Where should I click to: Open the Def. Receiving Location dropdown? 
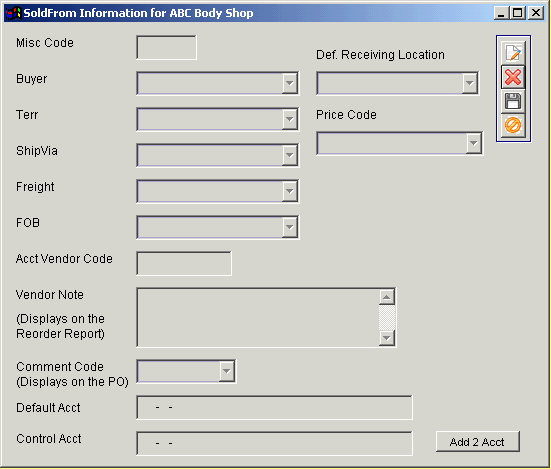469,83
